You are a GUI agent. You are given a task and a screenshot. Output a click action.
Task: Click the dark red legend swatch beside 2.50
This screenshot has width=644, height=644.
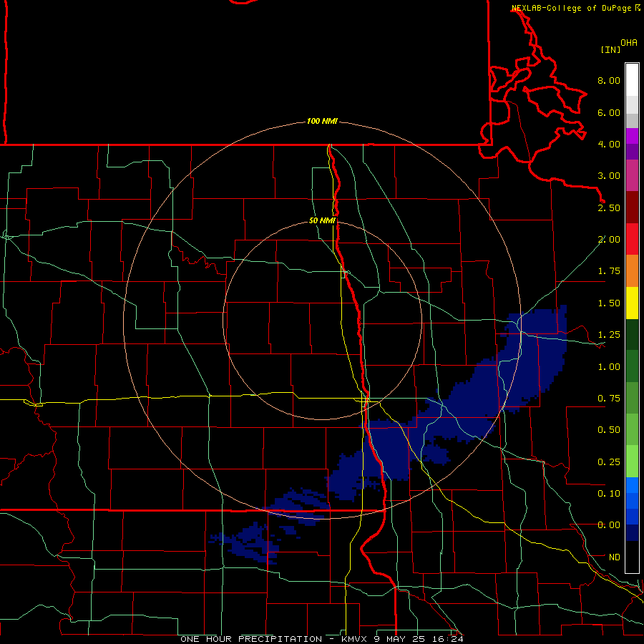pos(632,208)
